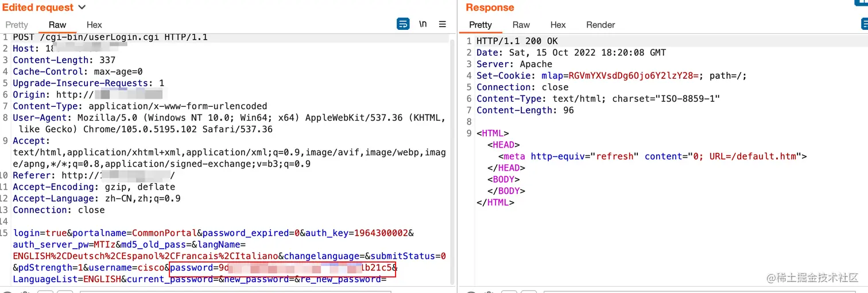This screenshot has width=868, height=293.
Task: Toggle line wrap icon in request editor
Action: pyautogui.click(x=403, y=24)
